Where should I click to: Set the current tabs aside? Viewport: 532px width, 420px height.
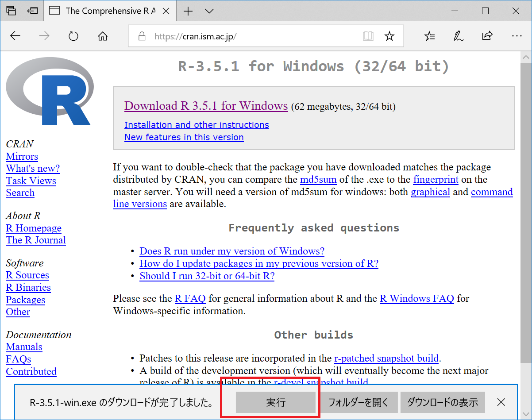(x=32, y=11)
